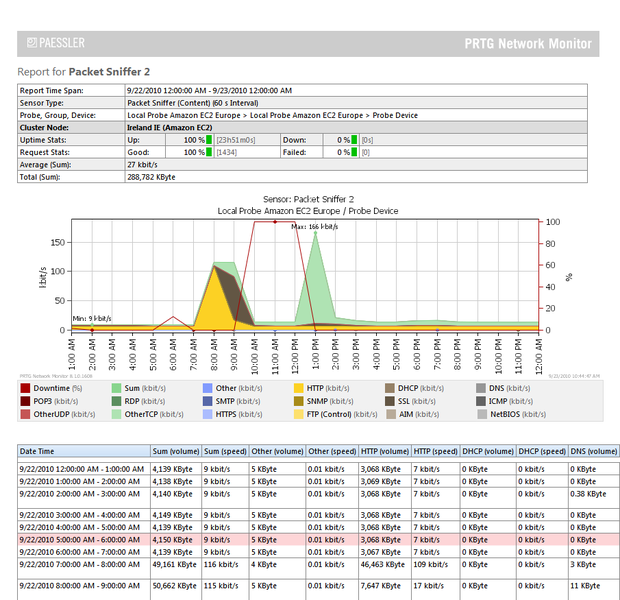Click the PRTG Network Monitor header title
The height and width of the screenshot is (600, 620).
[528, 44]
